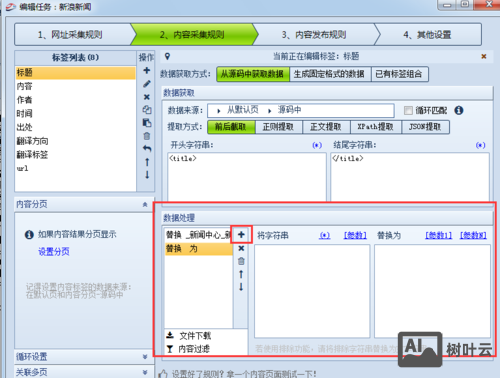Select the 替换 _新闻中心 processing entry

pos(199,235)
